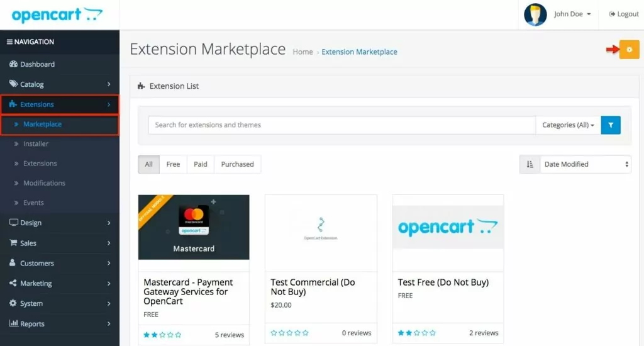Image resolution: width=644 pixels, height=346 pixels.
Task: Select the All filter tab
Action: pos(148,164)
